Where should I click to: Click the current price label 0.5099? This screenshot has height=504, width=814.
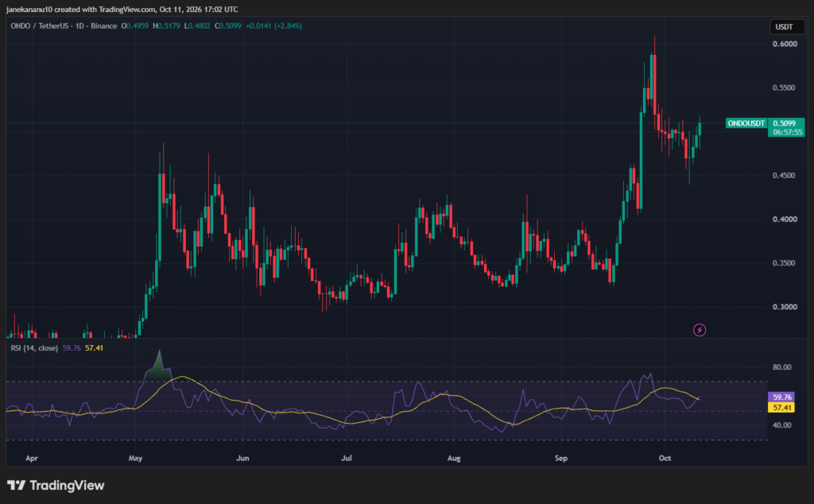click(784, 123)
